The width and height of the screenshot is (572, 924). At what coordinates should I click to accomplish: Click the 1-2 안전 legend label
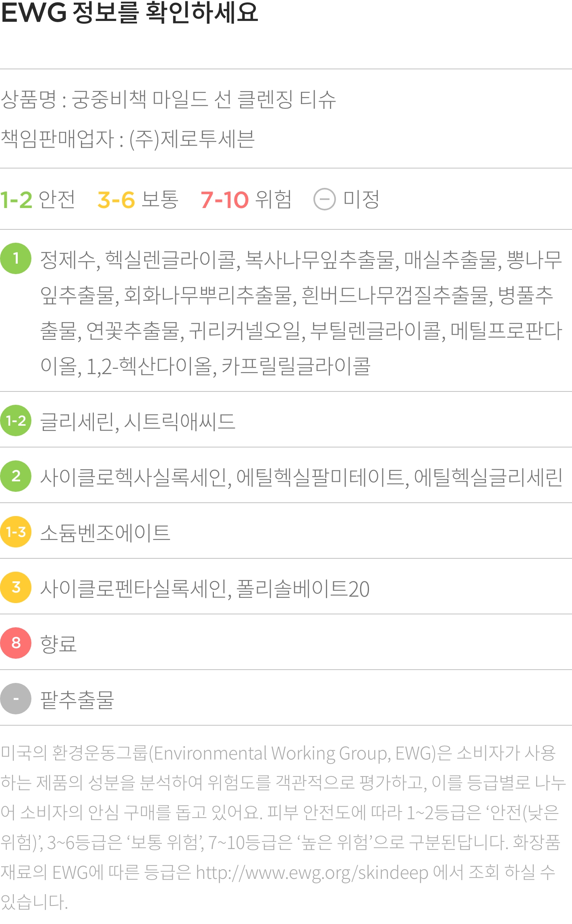tap(37, 200)
